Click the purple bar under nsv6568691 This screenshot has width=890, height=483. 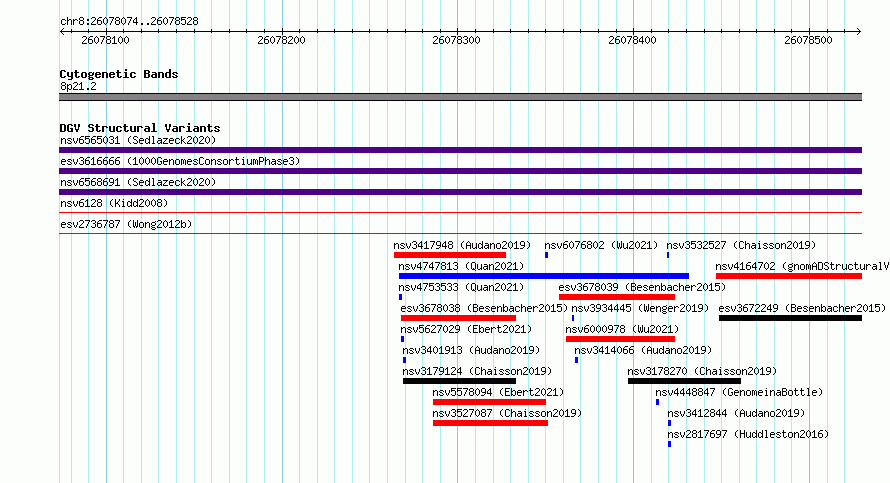click(x=460, y=192)
